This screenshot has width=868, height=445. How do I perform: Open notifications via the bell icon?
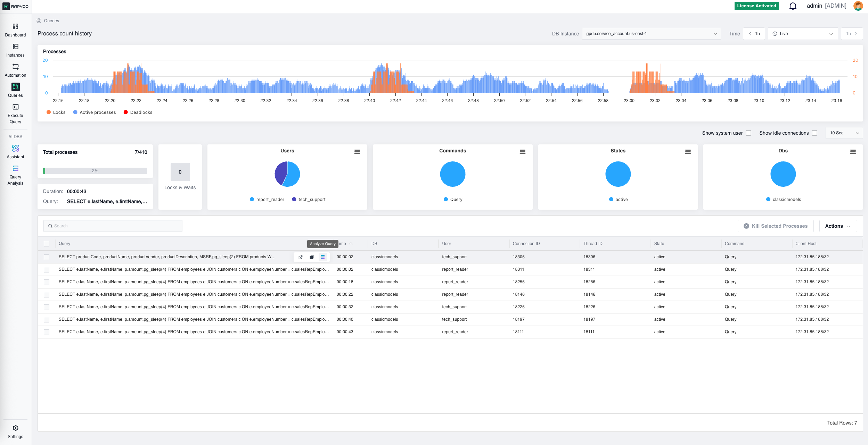tap(793, 6)
